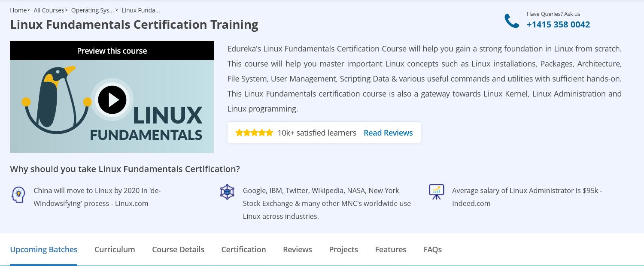This screenshot has width=644, height=266.
Task: Switch to the Curriculum tab
Action: coord(115,249)
